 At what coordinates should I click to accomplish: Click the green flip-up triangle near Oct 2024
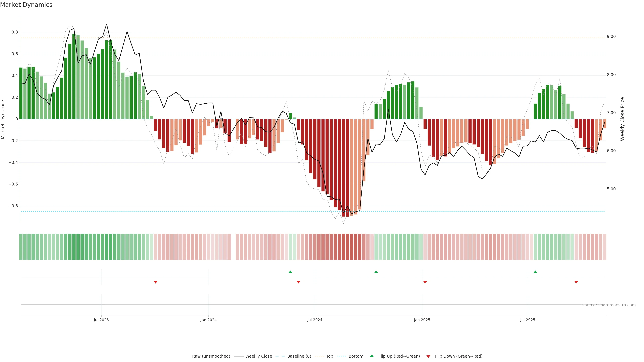[376, 272]
